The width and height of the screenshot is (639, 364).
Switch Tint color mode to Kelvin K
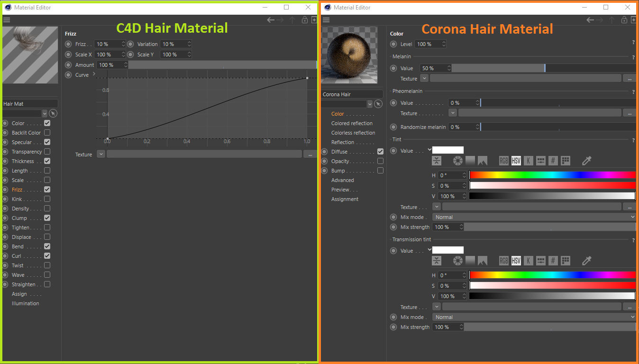(x=529, y=161)
